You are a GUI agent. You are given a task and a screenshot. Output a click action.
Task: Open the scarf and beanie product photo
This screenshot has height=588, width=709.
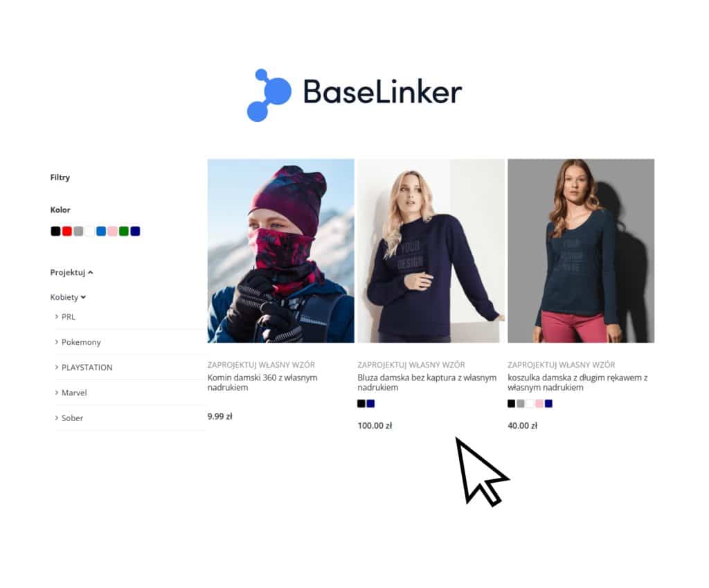[x=281, y=251]
